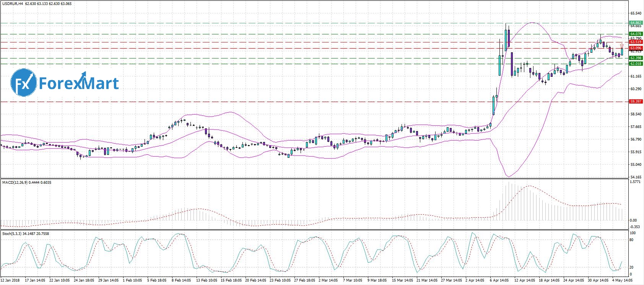
Task: Click the 6 Apr 14:05 time label
Action: [499, 280]
